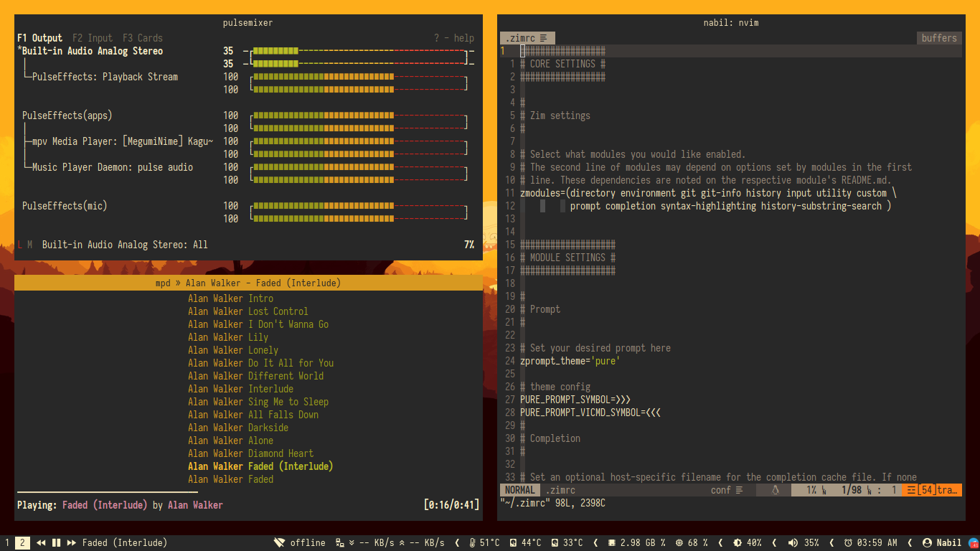Click the offline Wi-Fi icon
This screenshot has height=551, width=980.
[280, 543]
